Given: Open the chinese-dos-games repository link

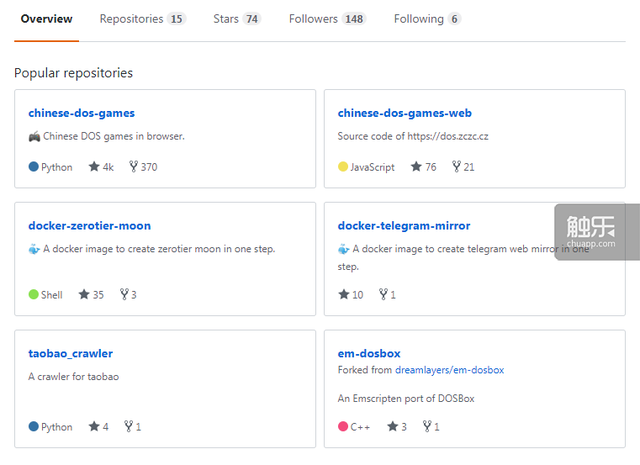Looking at the screenshot, I should coord(81,113).
